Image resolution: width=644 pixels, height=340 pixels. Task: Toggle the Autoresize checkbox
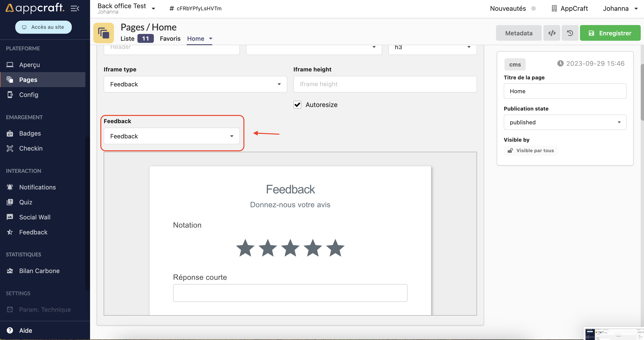pyautogui.click(x=297, y=105)
